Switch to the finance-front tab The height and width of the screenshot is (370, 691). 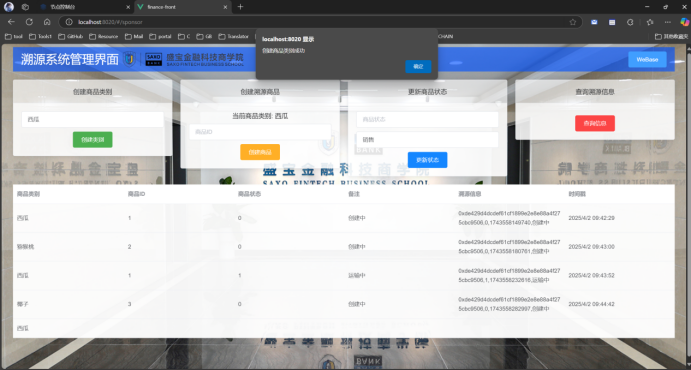[x=182, y=7]
